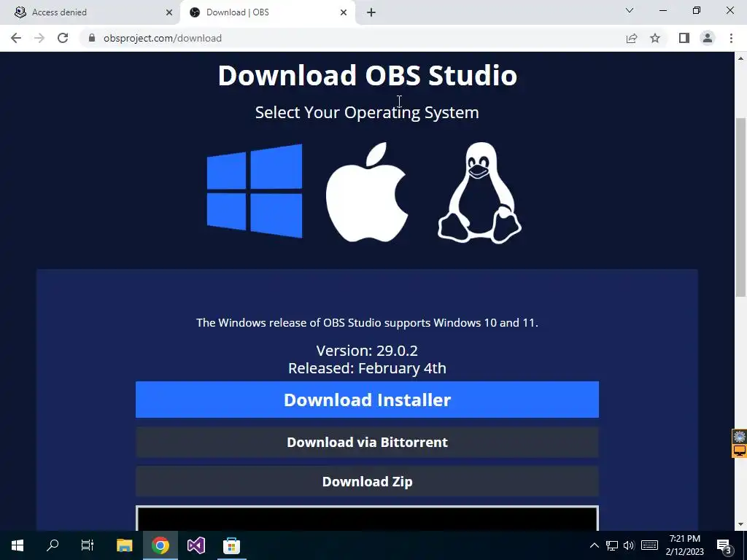Image resolution: width=747 pixels, height=560 pixels.
Task: Click the 'Version: 29.0.2' text
Action: 367,351
